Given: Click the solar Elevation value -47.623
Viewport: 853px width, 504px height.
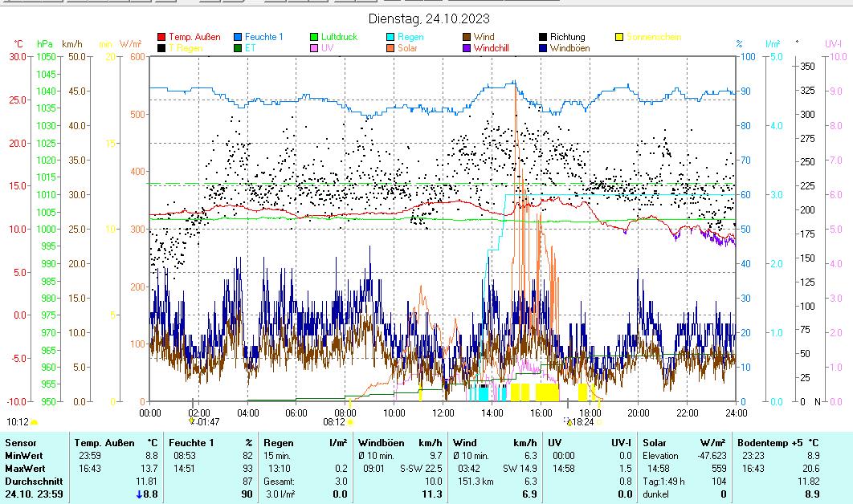Looking at the screenshot, I should point(712,456).
